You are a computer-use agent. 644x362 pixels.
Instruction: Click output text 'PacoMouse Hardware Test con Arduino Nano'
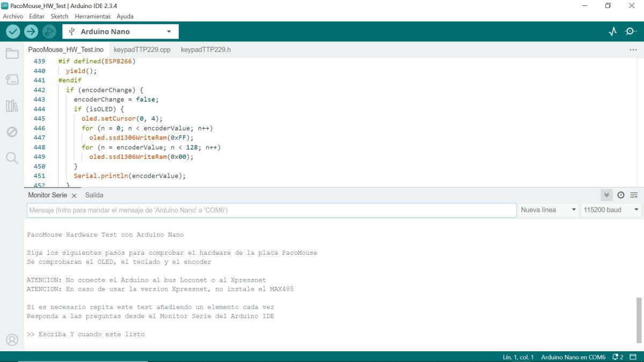pyautogui.click(x=105, y=234)
